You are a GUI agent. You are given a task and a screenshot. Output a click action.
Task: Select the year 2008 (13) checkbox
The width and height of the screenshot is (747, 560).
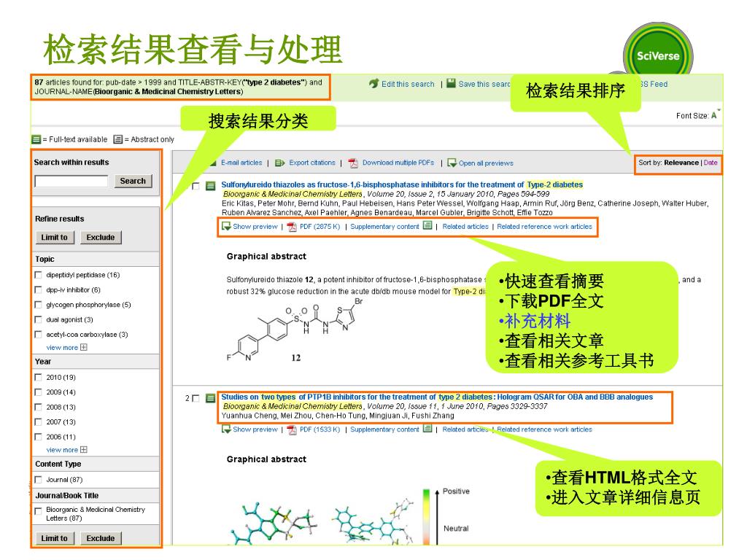click(38, 407)
